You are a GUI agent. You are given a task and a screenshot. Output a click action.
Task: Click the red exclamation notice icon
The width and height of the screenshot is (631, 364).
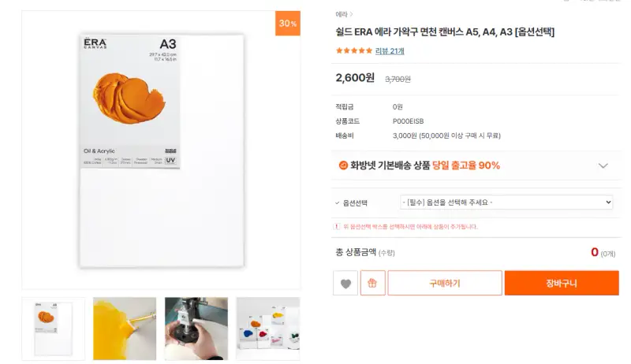(x=338, y=226)
